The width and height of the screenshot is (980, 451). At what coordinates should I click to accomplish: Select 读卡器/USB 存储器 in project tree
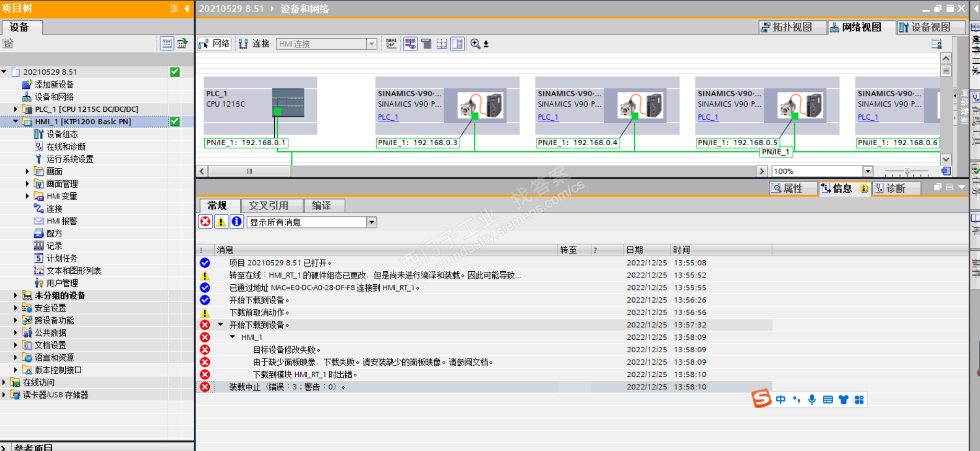click(55, 395)
